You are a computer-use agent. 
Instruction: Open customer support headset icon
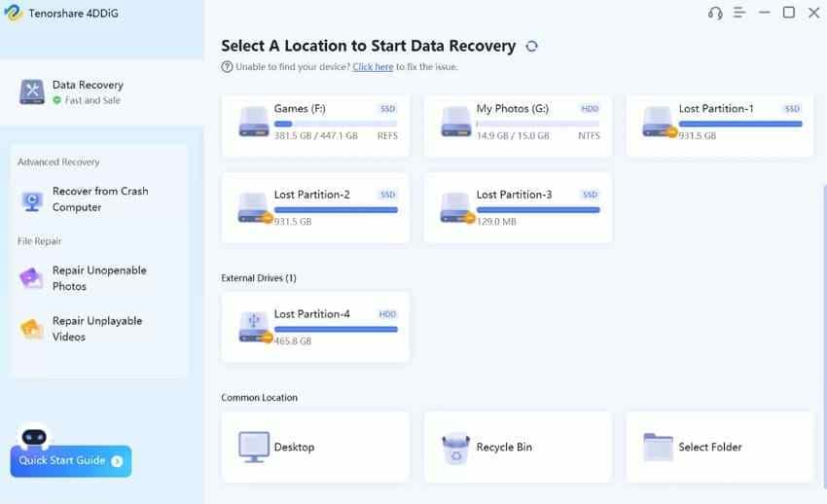(x=715, y=13)
